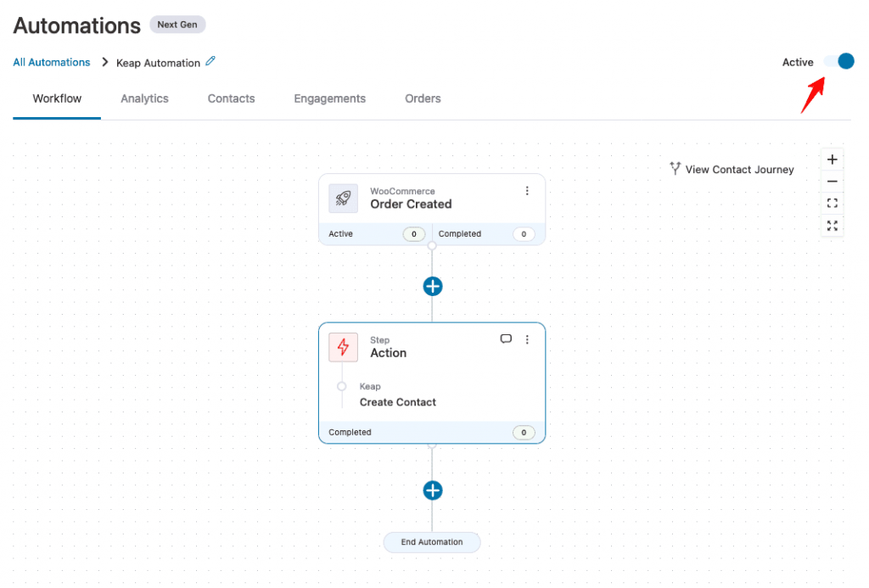
Task: Click the fit-to-view canvas icon
Action: pyautogui.click(x=833, y=204)
